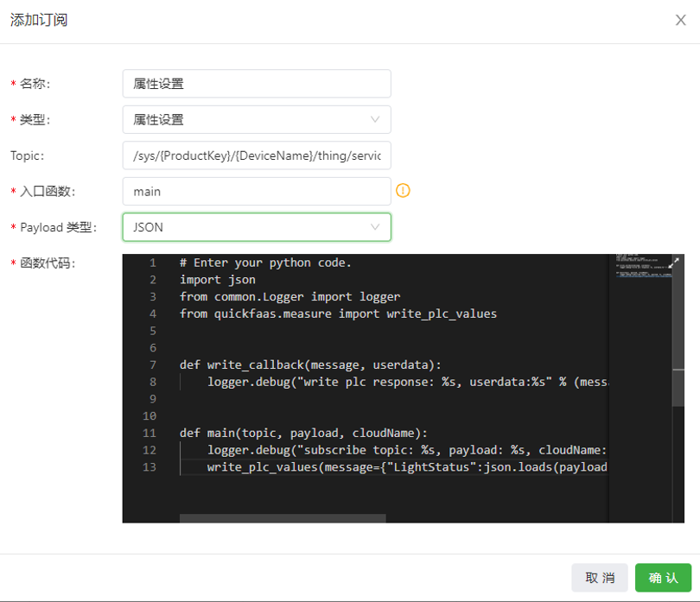Click code line 'import json'
This screenshot has height=602, width=700.
coord(218,280)
